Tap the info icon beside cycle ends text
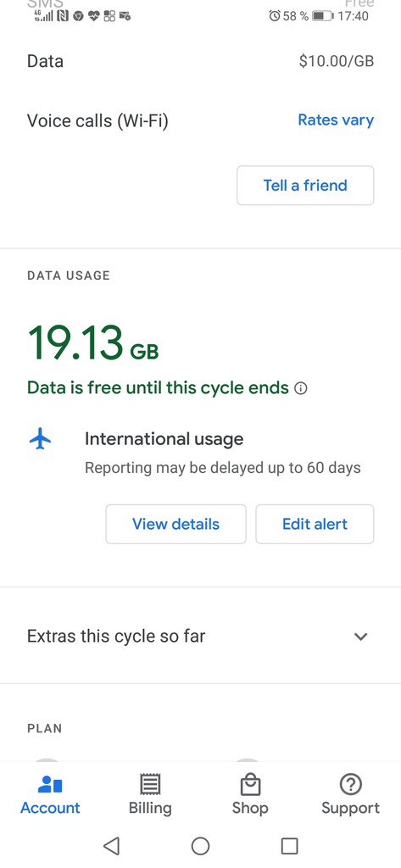Image resolution: width=401 pixels, height=868 pixels. click(301, 388)
